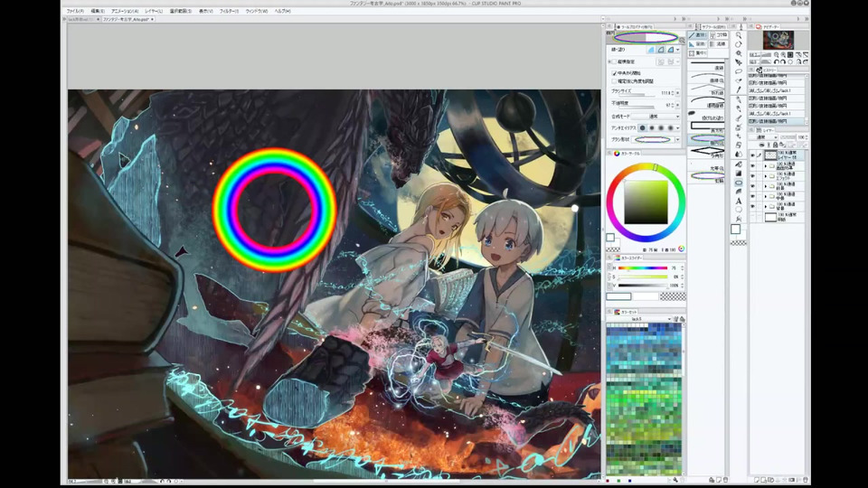Image resolution: width=868 pixels, height=488 pixels.
Task: Select the Pen tool
Action: 739,99
